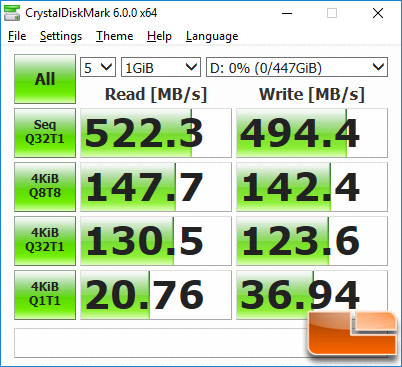Click the Legit Reviews logo watermark
Image resolution: width=402 pixels, height=367 pixels.
353,333
